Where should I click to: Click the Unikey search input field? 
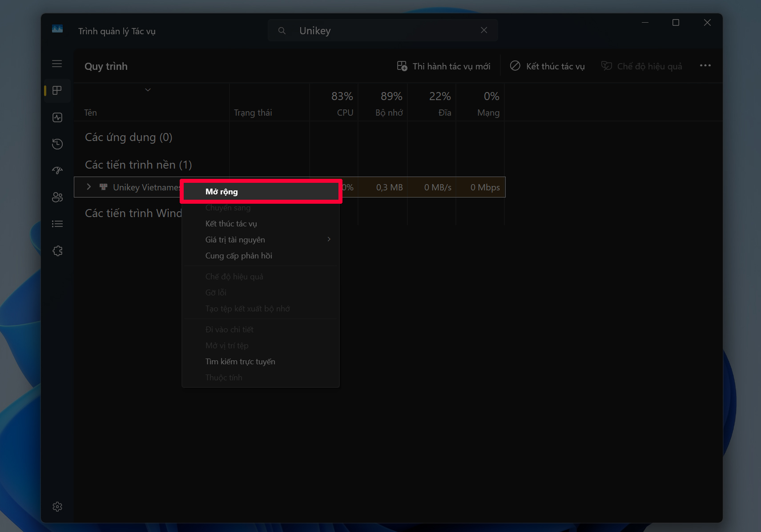tap(383, 31)
